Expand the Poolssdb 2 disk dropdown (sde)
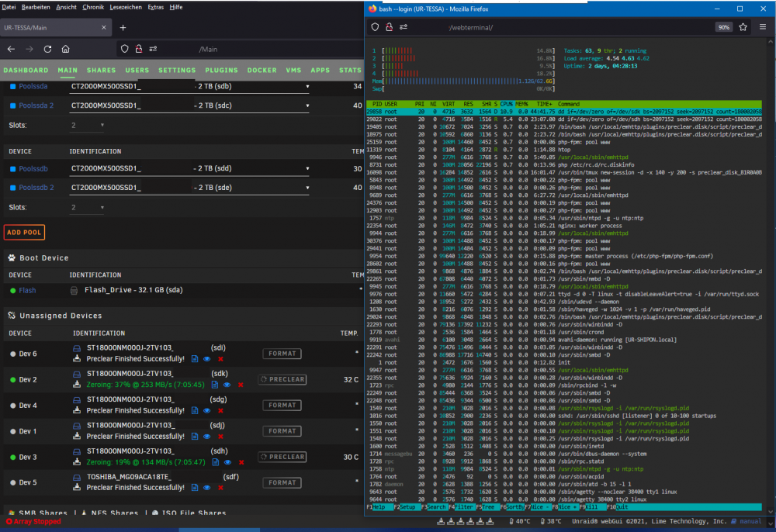The image size is (776, 532). pos(189,188)
